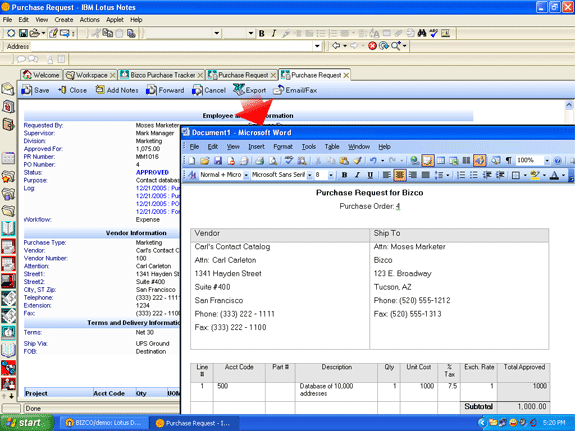
Task: Click the Cancel action button
Action: [x=209, y=90]
